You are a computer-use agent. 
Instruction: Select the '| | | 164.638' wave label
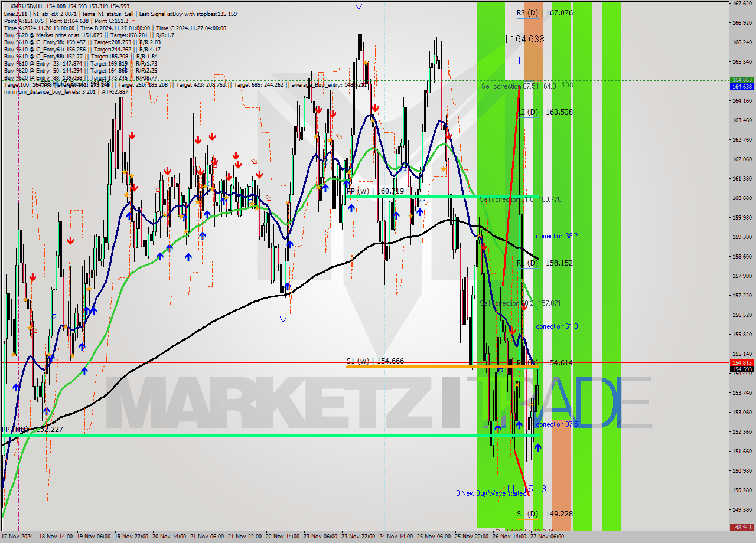[520, 39]
